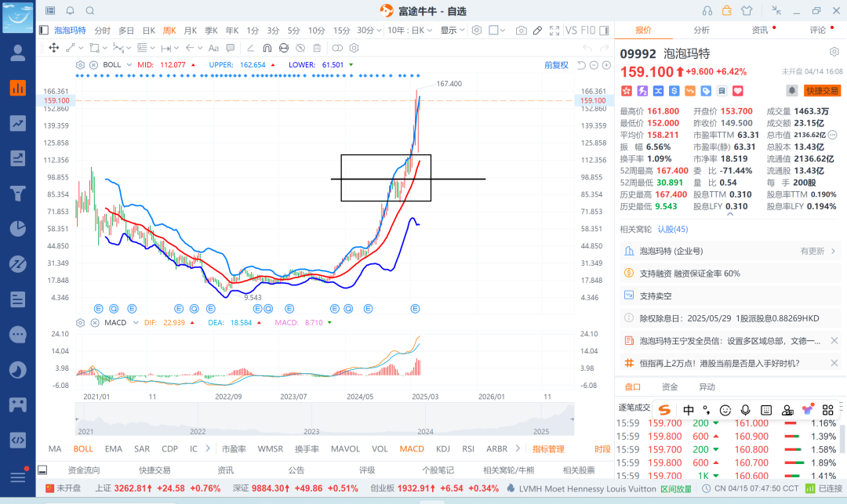
Task: Click the price alert bell icon
Action: (x=791, y=91)
